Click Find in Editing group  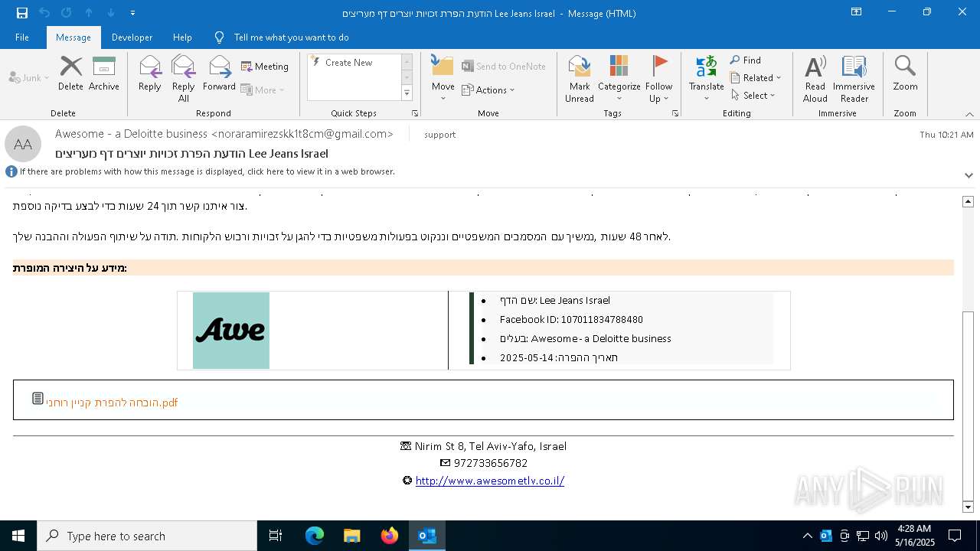click(745, 60)
